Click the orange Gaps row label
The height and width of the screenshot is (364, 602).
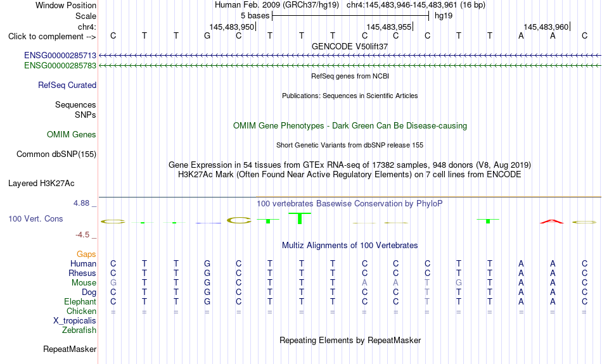[86, 254]
